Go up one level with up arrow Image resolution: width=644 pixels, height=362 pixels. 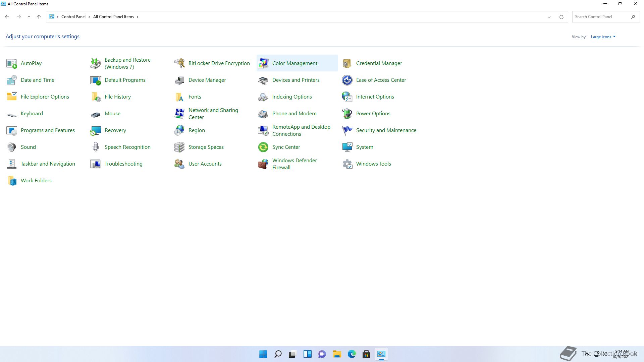pyautogui.click(x=39, y=17)
